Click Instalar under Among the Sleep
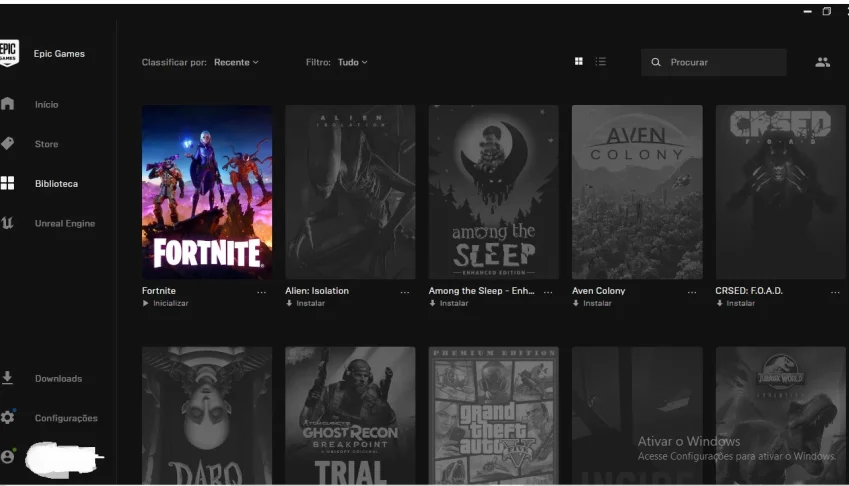Screen dimensions: 849x486 [x=449, y=303]
